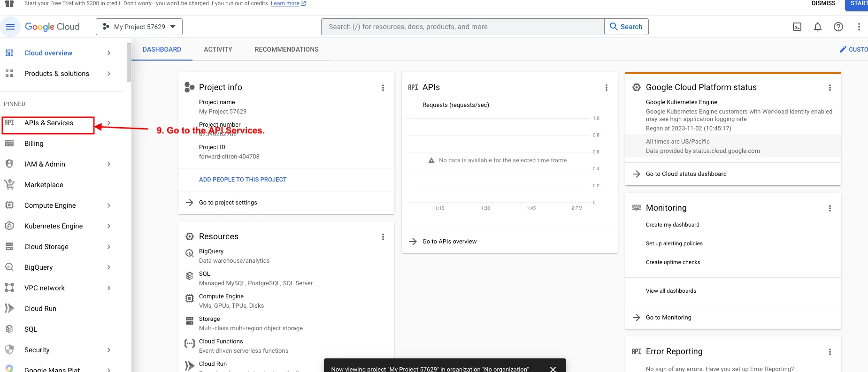
Task: Expand Products & solutions submenu arrow
Action: (109, 74)
